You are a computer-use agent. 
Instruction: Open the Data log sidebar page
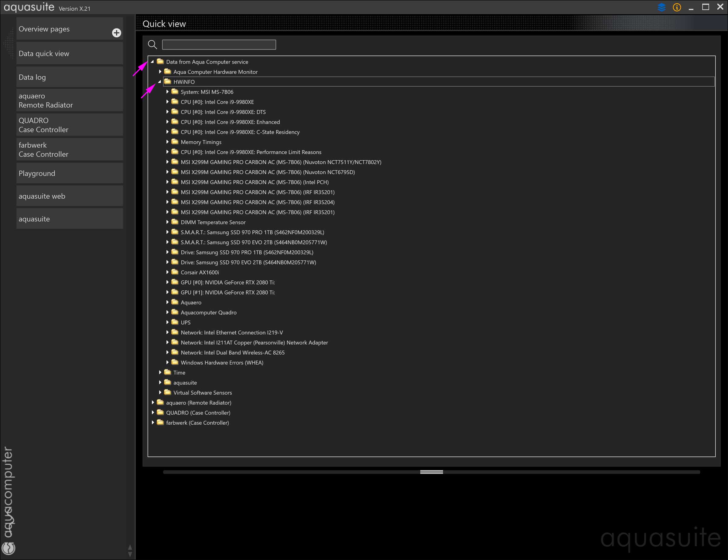pos(70,77)
